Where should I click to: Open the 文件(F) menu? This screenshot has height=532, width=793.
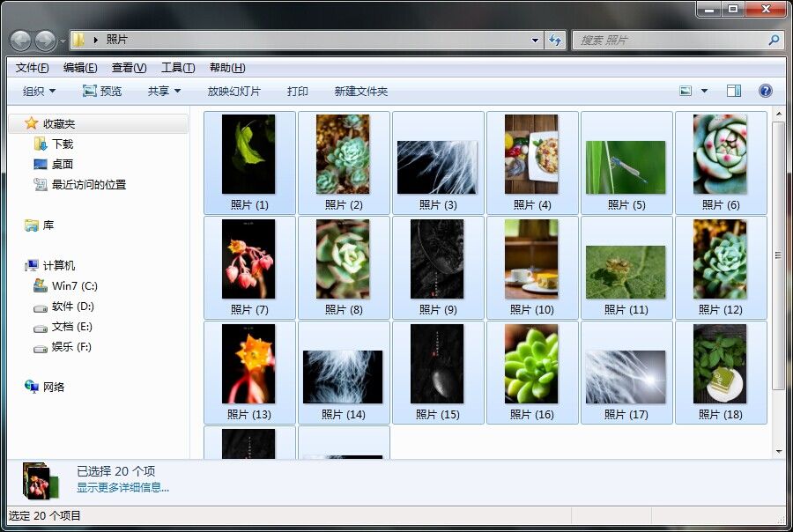point(32,68)
